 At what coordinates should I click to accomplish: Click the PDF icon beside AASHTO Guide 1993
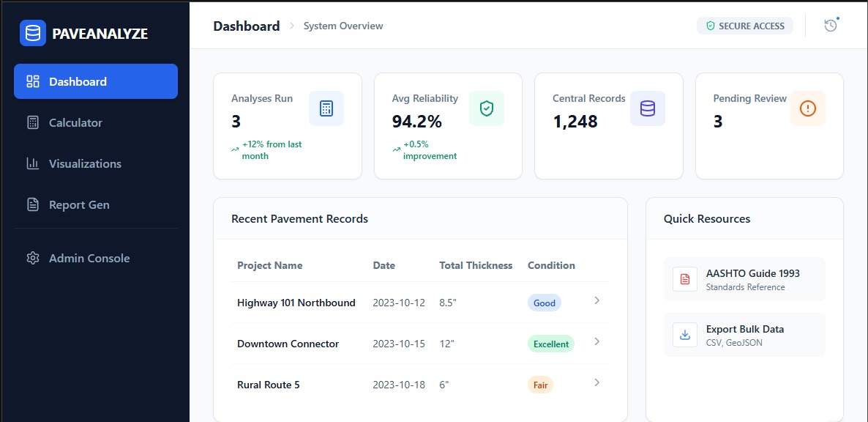[684, 279]
